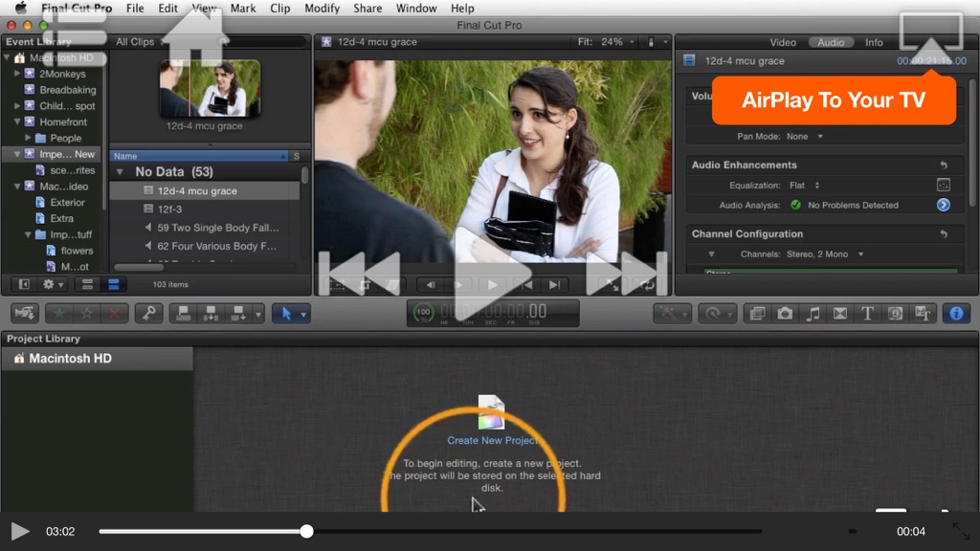Image resolution: width=980 pixels, height=551 pixels.
Task: Collapse the Homefront event triangle
Action: 17,121
